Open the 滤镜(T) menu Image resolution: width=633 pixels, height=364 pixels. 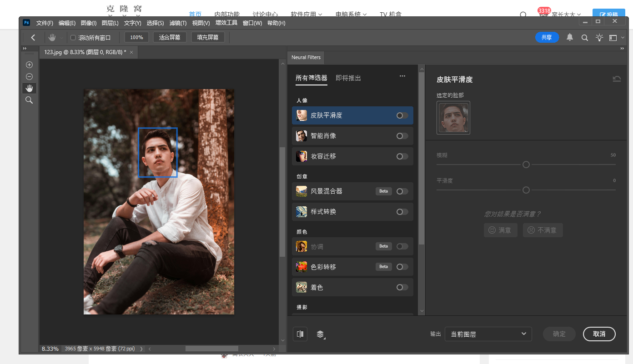coord(178,23)
